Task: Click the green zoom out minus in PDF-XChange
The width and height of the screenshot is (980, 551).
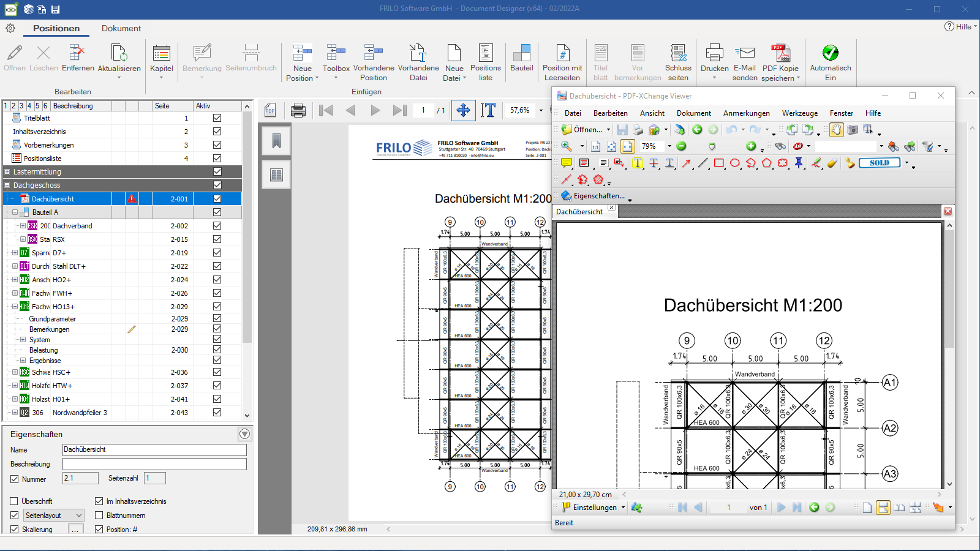Action: coord(681,146)
